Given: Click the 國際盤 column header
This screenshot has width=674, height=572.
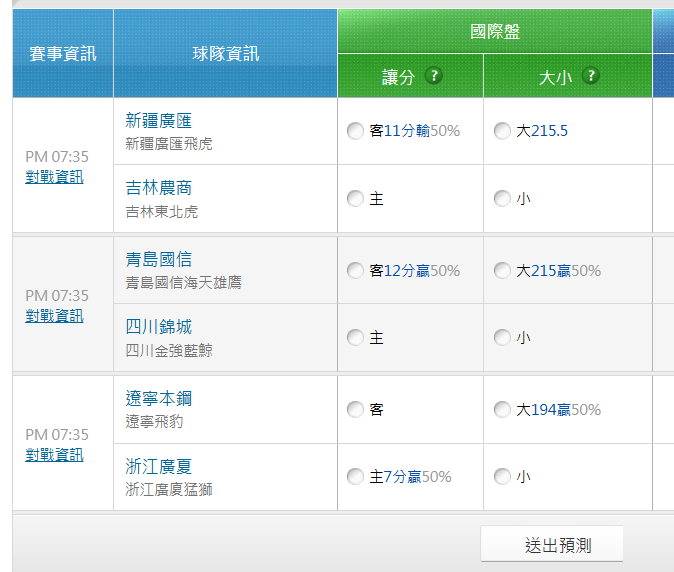Looking at the screenshot, I should [x=495, y=31].
